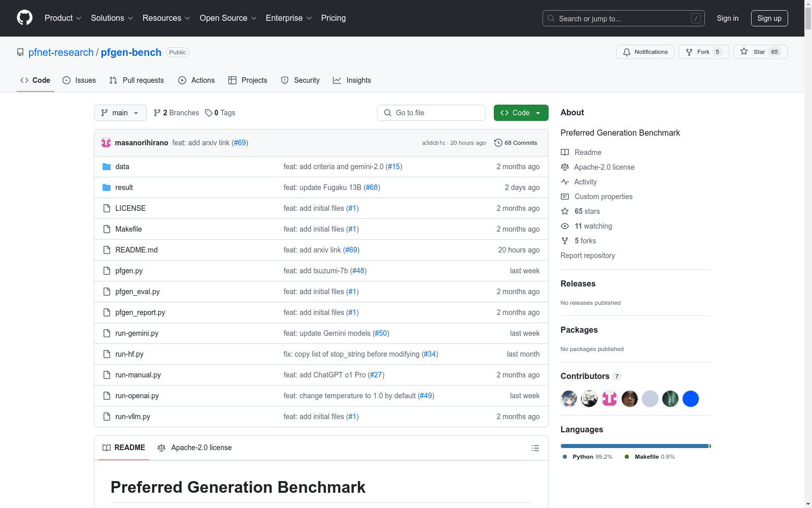Click the Fork button
This screenshot has width=812, height=508.
703,52
